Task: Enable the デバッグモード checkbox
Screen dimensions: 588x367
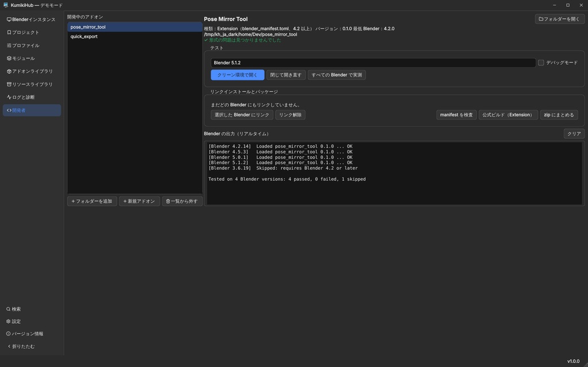Action: (541, 63)
